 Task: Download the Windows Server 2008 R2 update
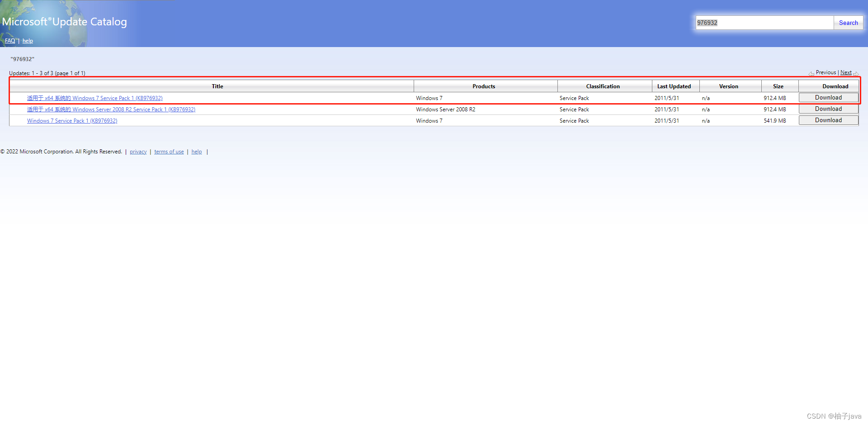(828, 109)
